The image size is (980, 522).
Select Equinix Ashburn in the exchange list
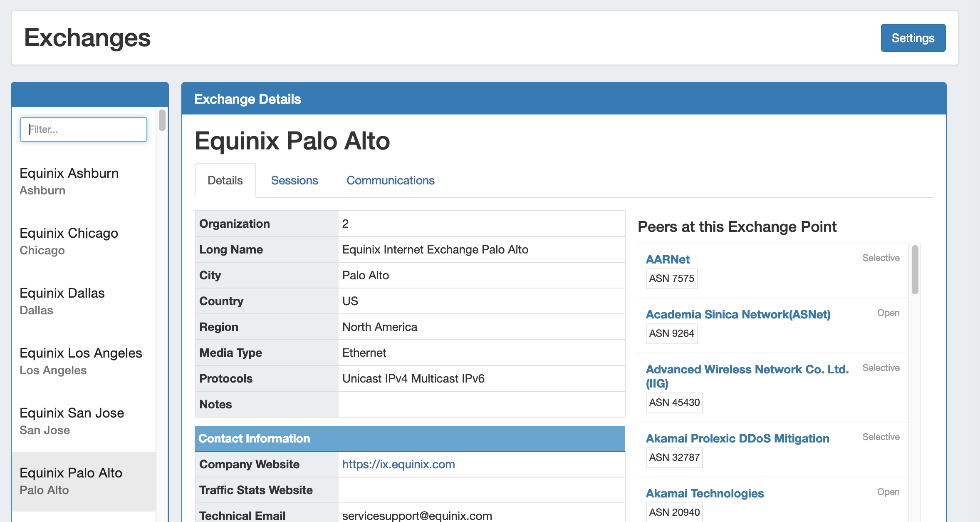(69, 181)
